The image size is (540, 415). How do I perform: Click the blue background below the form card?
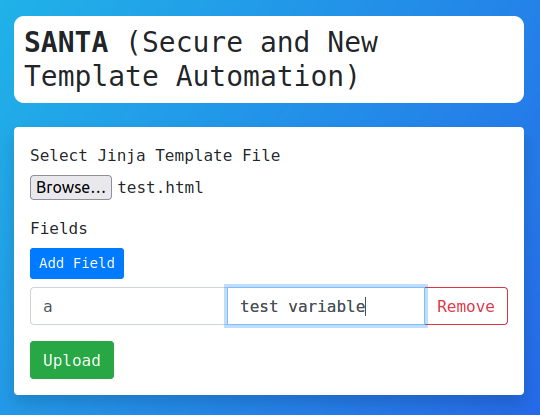(x=269, y=405)
